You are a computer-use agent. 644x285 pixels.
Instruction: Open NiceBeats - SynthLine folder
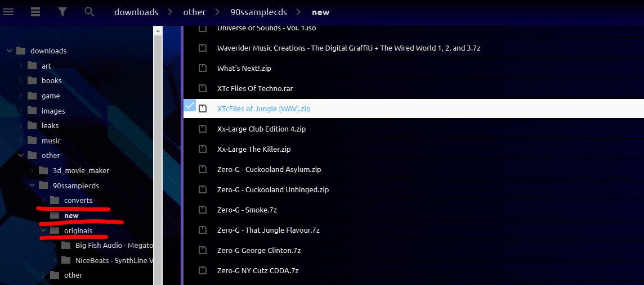(x=114, y=260)
